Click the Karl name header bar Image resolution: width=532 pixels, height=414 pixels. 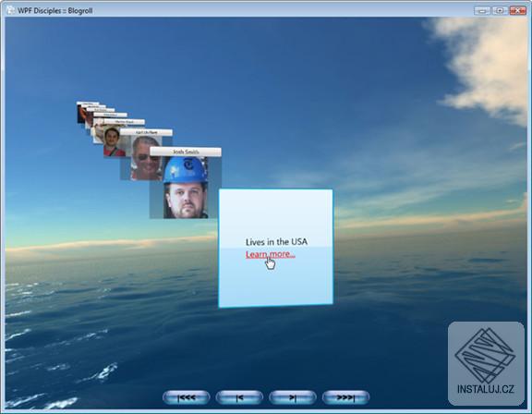[x=146, y=132]
